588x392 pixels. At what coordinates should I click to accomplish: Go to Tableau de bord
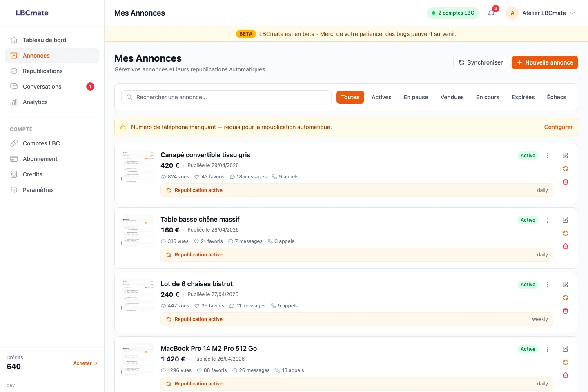coord(52,40)
